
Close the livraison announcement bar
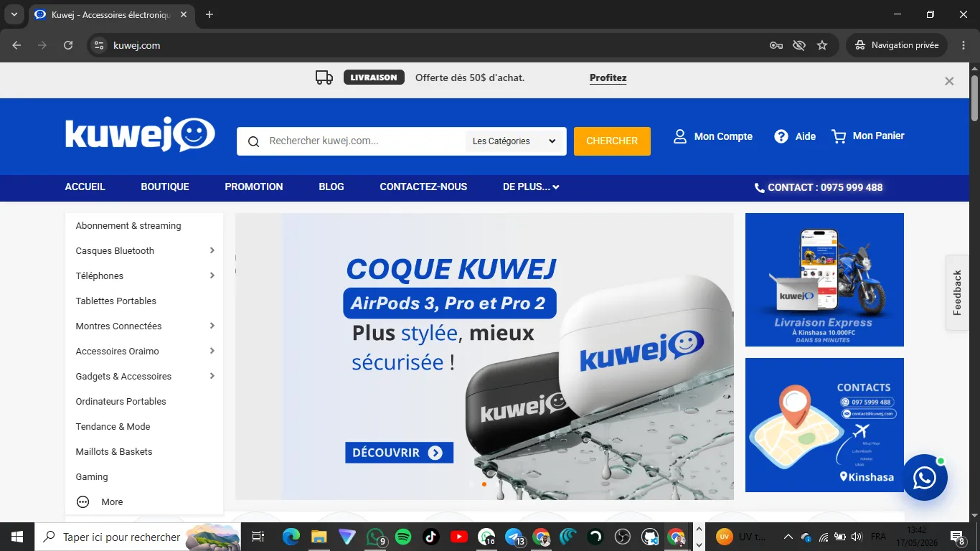[x=949, y=81]
